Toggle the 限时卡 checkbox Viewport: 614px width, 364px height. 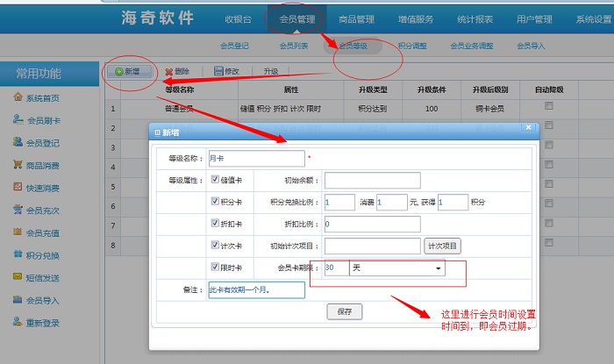coord(216,267)
